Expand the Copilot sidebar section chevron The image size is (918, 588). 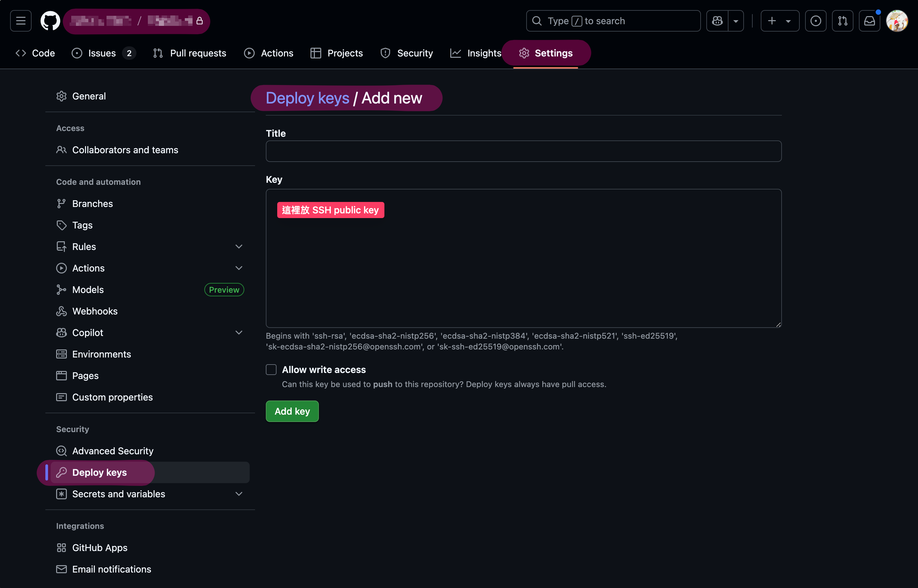pos(239,333)
